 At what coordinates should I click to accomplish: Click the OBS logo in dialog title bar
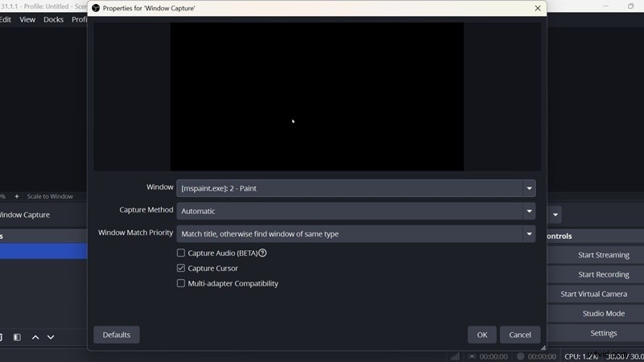coord(96,8)
